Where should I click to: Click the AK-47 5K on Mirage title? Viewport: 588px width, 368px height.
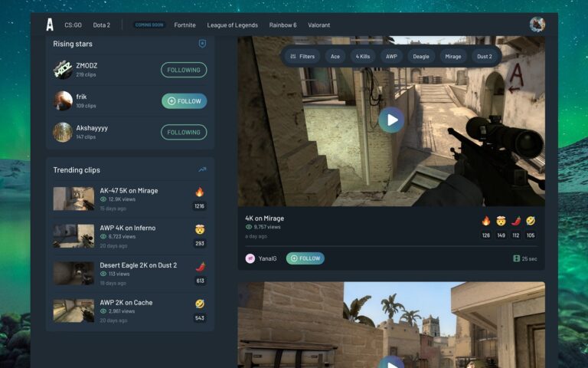(129, 191)
